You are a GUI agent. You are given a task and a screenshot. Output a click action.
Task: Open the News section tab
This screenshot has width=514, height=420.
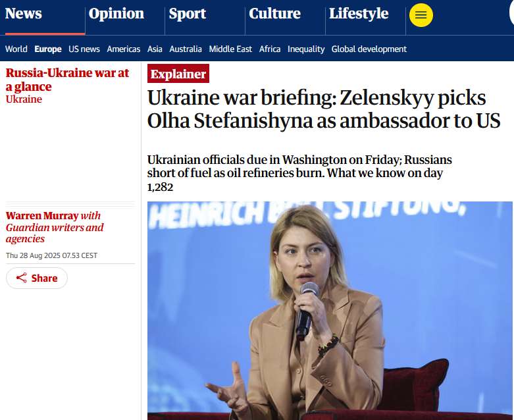(24, 14)
